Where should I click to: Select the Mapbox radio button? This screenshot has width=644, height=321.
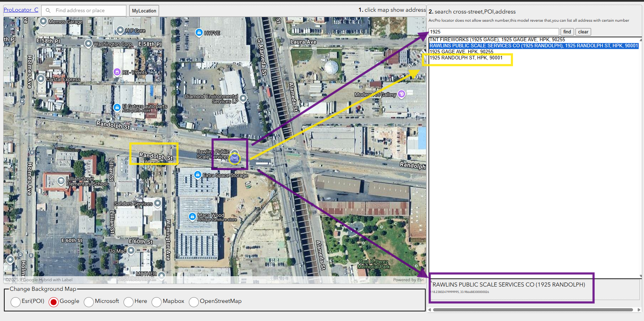pos(157,302)
